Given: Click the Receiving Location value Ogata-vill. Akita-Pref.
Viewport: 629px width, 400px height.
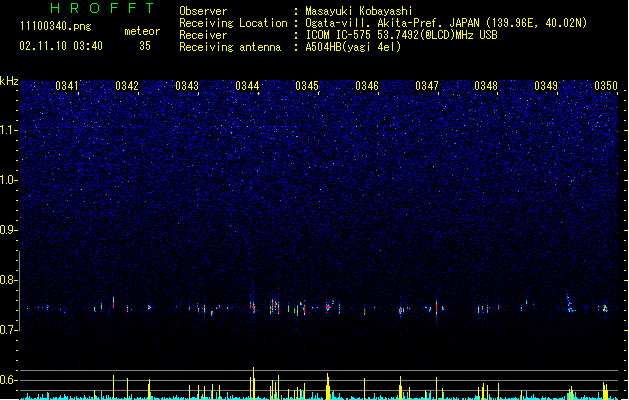Looking at the screenshot, I should tap(375, 23).
